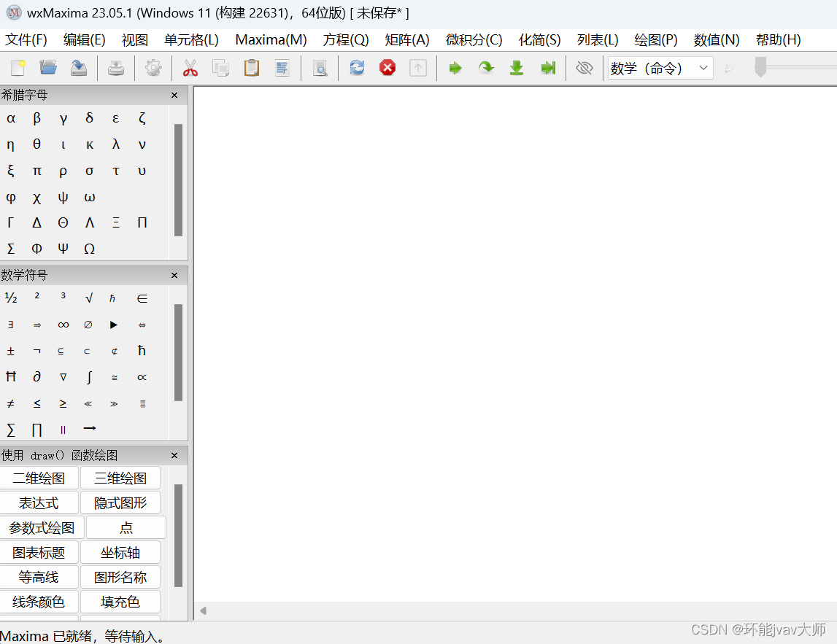Viewport: 837px width, 644px height.
Task: Open the 单元格(L) menu
Action: (x=191, y=40)
